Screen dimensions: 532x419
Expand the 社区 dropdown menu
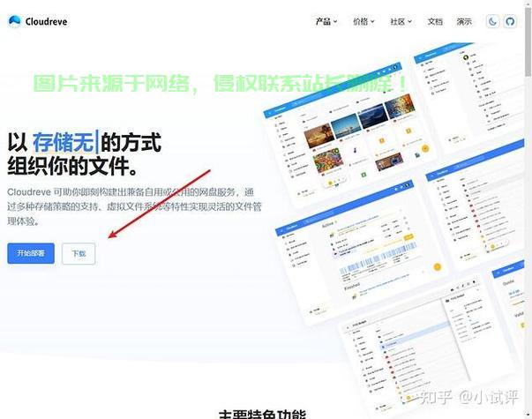[x=401, y=21]
